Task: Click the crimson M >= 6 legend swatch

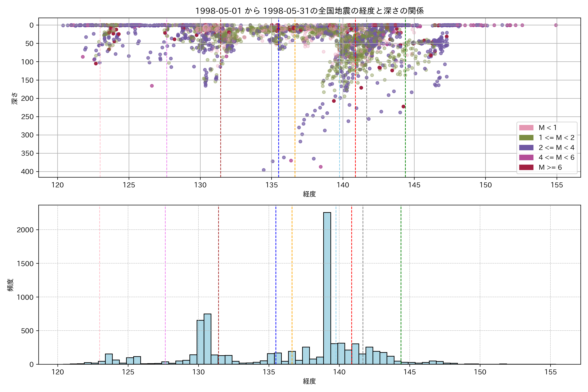Action: pos(526,167)
